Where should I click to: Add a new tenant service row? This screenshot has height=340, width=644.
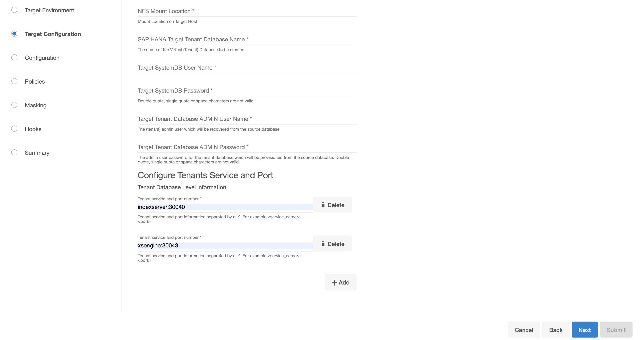coord(340,282)
